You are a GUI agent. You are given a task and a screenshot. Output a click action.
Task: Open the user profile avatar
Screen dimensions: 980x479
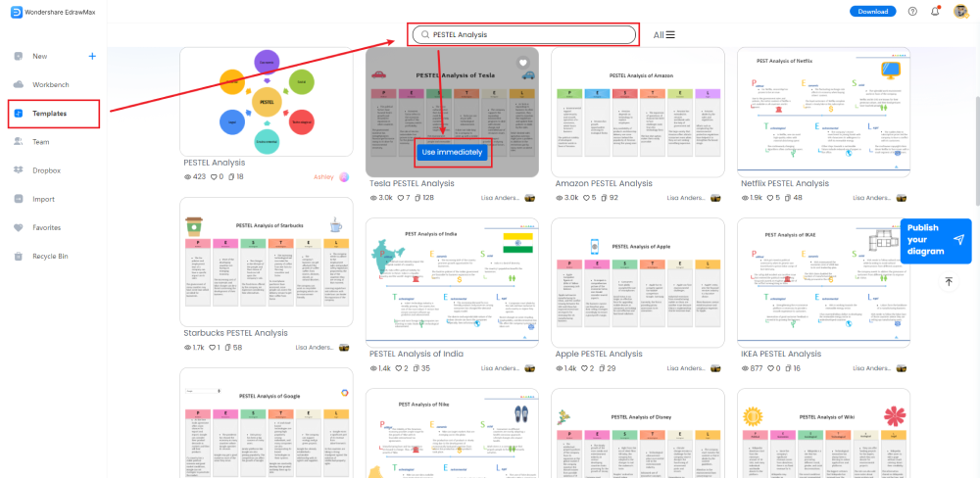pos(960,11)
